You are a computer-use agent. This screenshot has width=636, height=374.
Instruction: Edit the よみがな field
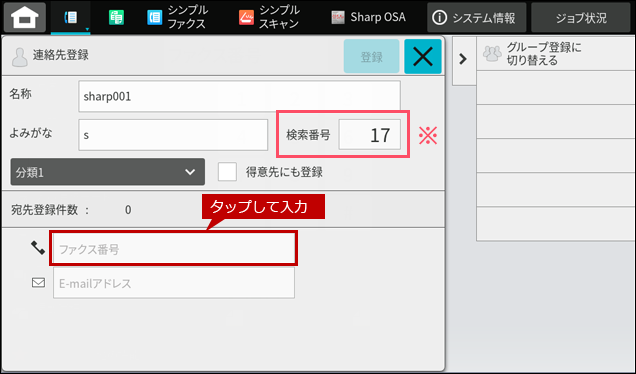pos(173,135)
